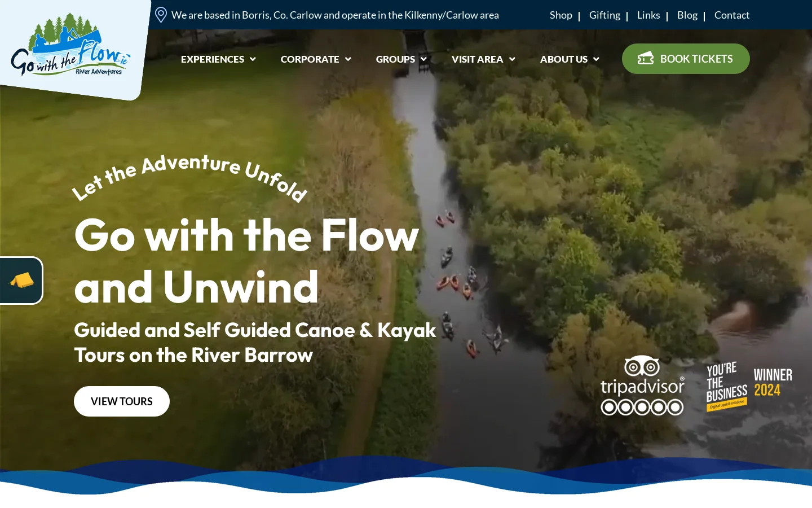Expand the About Us dropdown chevron
The width and height of the screenshot is (812, 508).
coord(596,59)
